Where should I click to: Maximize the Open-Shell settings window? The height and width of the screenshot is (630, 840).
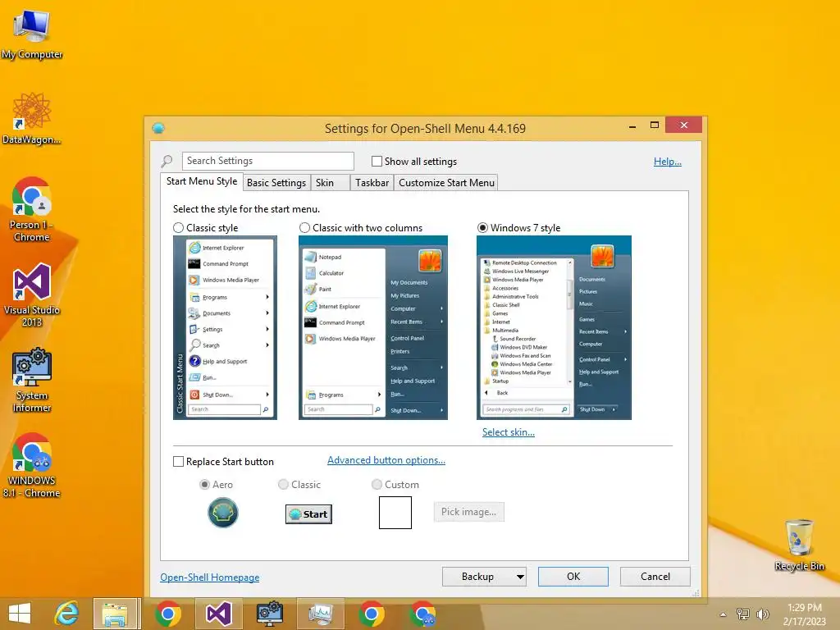[x=654, y=126]
